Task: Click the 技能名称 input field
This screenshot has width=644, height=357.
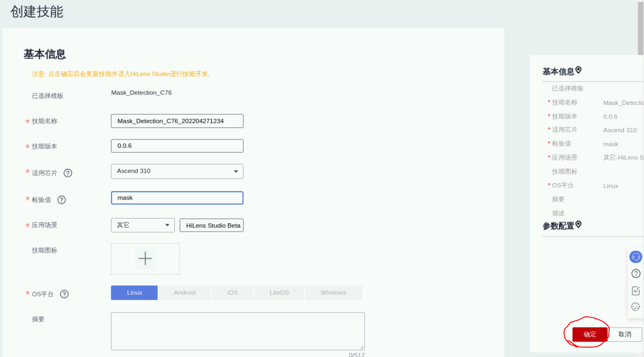Action: (x=177, y=121)
